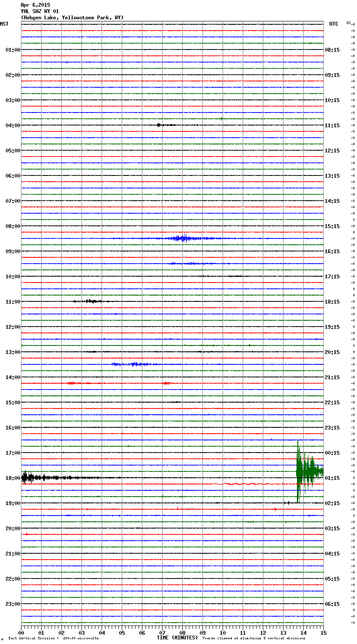Click minute tick 10 on the bottom axis
Image resolution: width=357 pixels, height=644 pixels.
click(x=223, y=633)
